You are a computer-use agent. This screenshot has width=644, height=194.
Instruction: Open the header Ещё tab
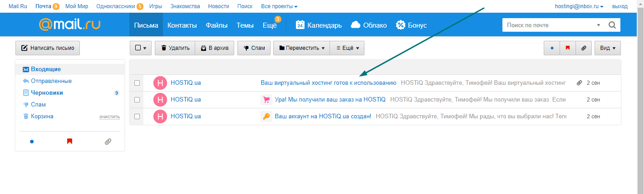[x=270, y=25]
